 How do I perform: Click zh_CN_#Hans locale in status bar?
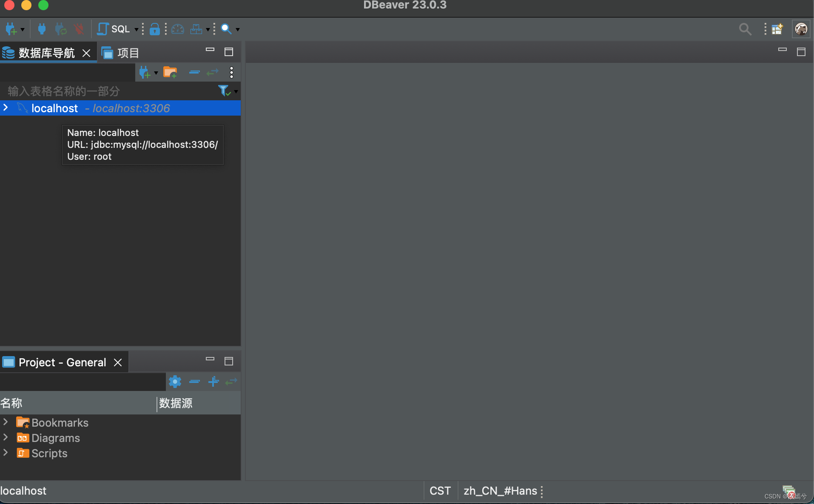pyautogui.click(x=500, y=491)
